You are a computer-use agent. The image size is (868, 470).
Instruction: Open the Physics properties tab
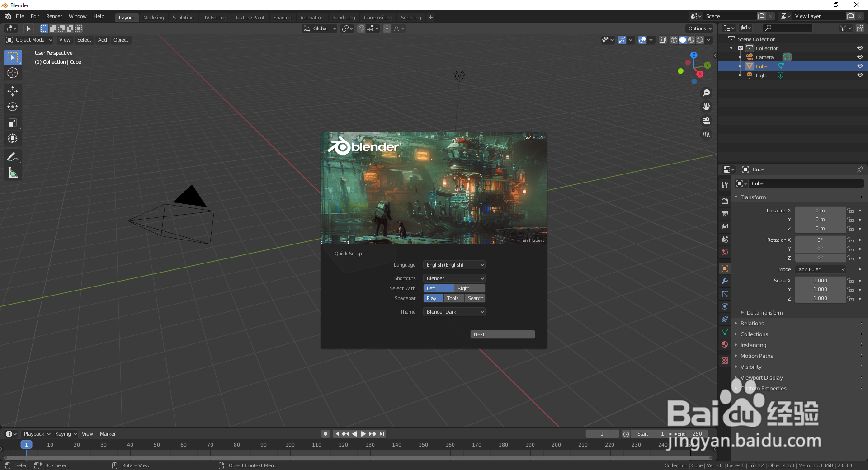click(724, 306)
